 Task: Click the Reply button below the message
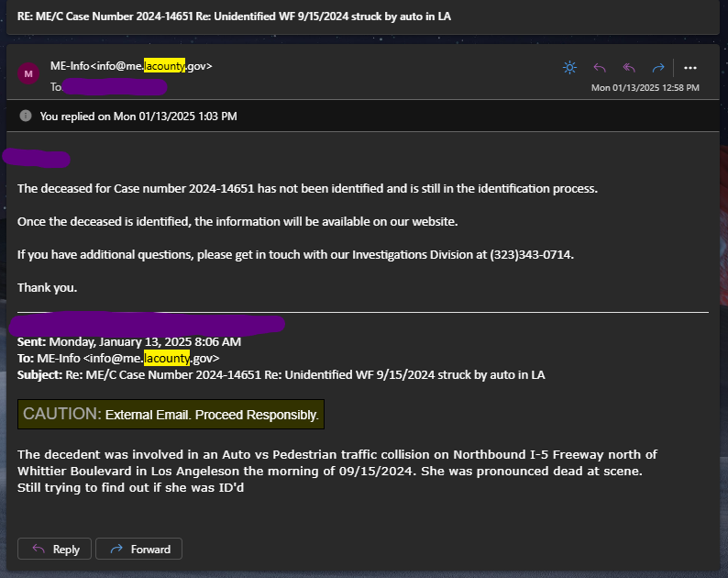click(54, 549)
